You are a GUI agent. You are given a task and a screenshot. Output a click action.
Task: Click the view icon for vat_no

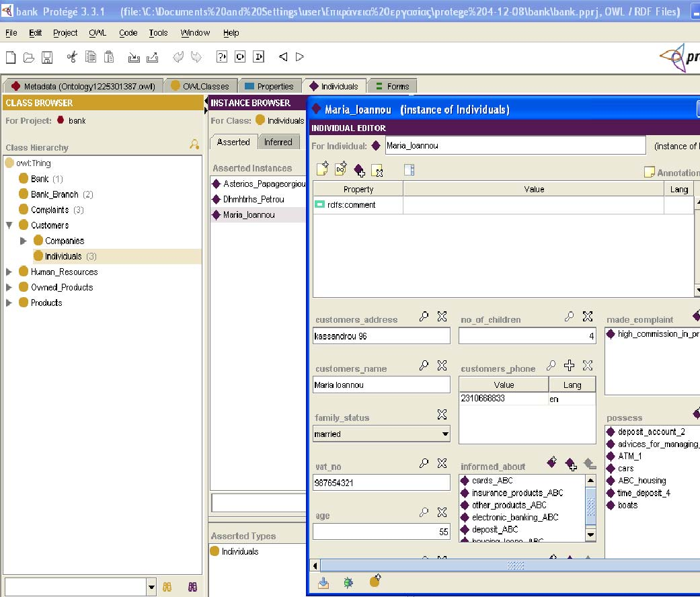tap(424, 463)
